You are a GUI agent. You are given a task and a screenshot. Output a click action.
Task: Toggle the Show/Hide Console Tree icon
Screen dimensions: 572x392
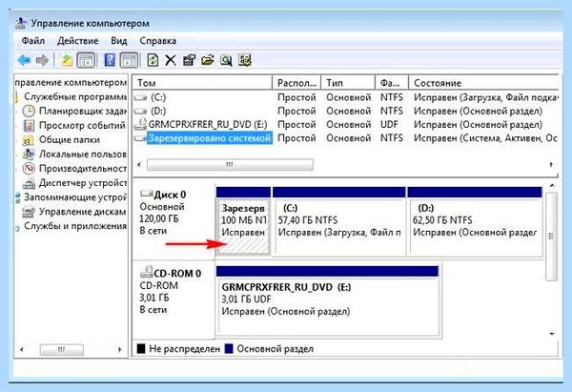(86, 60)
